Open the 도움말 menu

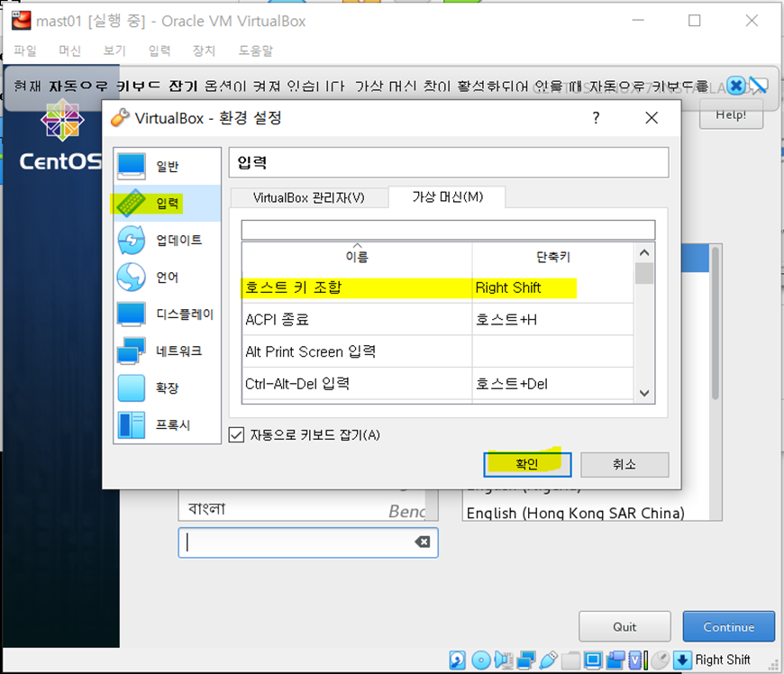[x=256, y=50]
